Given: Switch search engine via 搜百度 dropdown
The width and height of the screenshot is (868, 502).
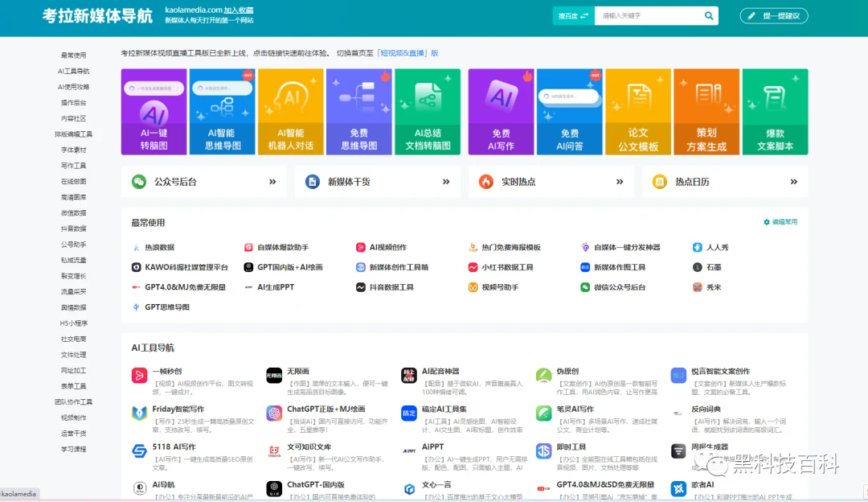Looking at the screenshot, I should coord(574,15).
